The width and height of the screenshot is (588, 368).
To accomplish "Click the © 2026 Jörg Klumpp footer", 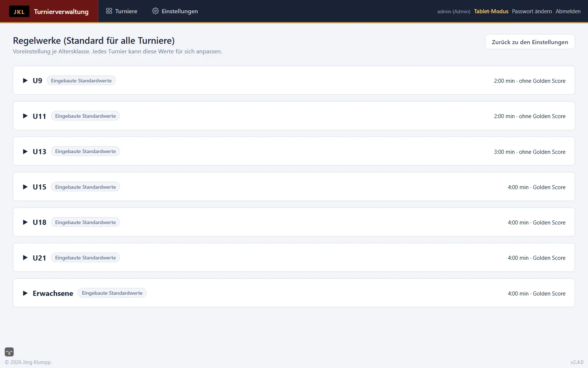I will (x=28, y=362).
